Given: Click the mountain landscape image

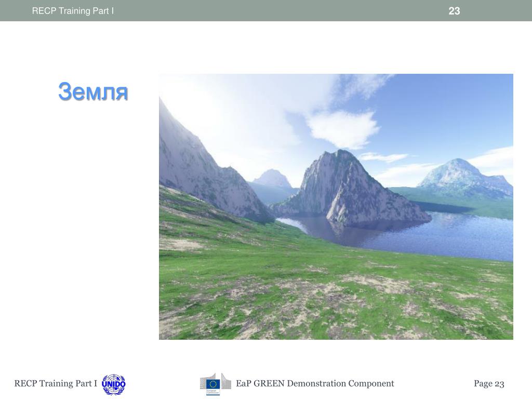Looking at the screenshot, I should point(336,207).
